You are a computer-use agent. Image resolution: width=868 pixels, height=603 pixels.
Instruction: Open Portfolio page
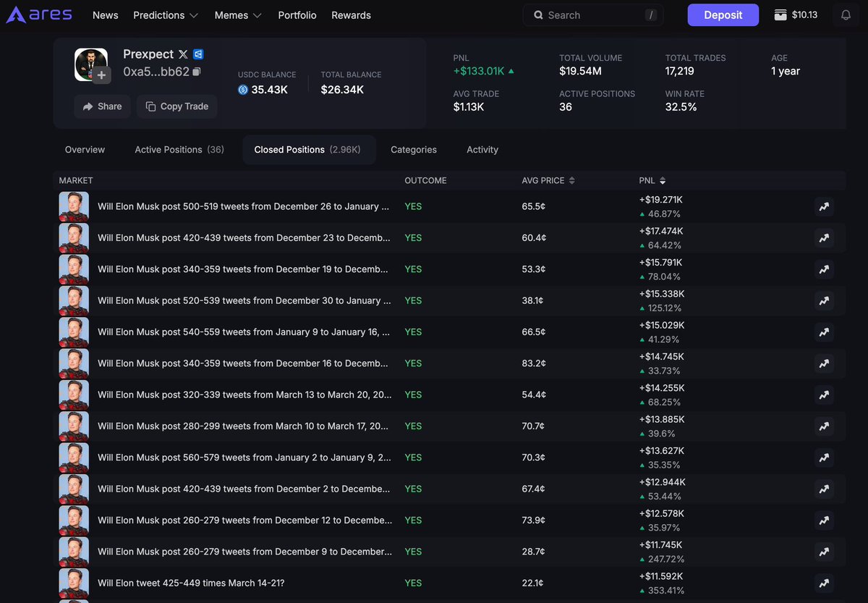click(297, 15)
